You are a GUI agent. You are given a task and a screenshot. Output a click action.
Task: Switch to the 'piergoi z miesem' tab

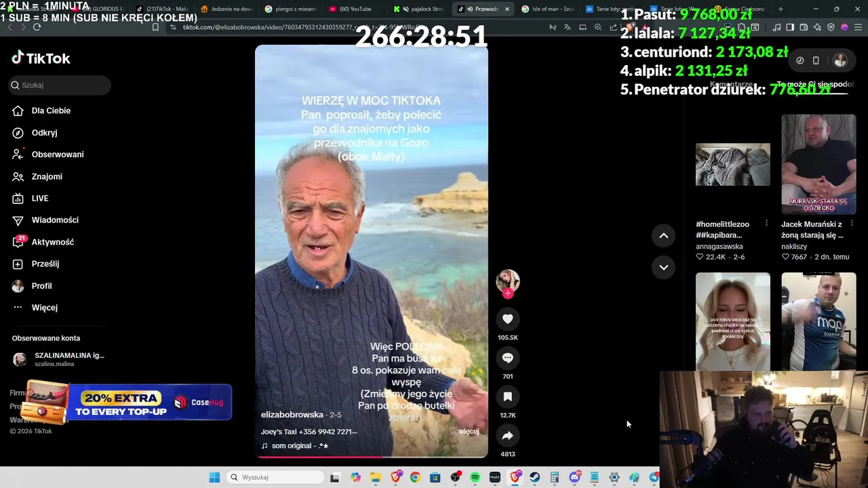click(x=290, y=9)
